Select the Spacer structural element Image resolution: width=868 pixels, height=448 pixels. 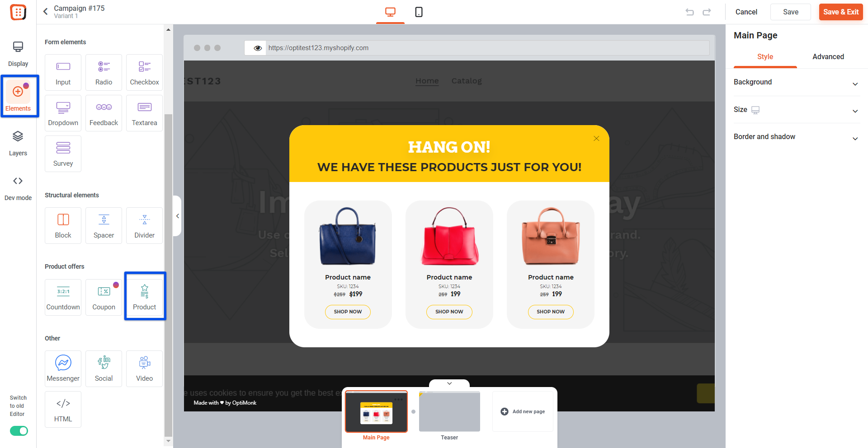104,225
